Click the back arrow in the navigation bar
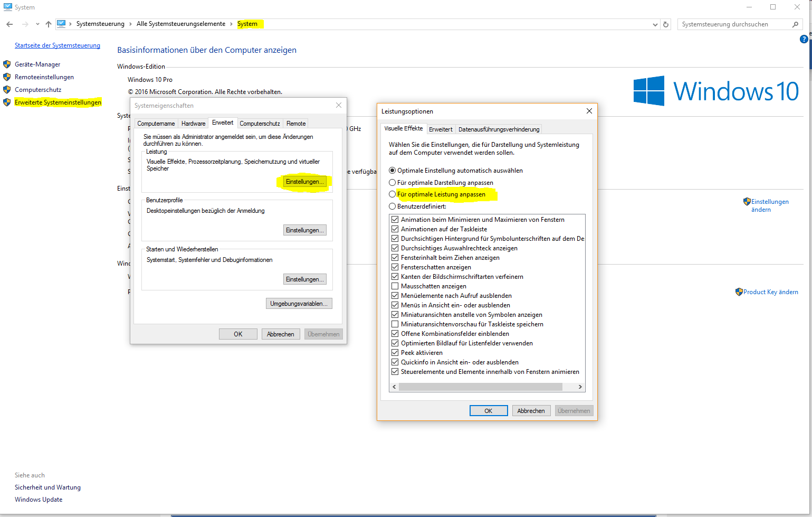The width and height of the screenshot is (812, 517). click(9, 24)
